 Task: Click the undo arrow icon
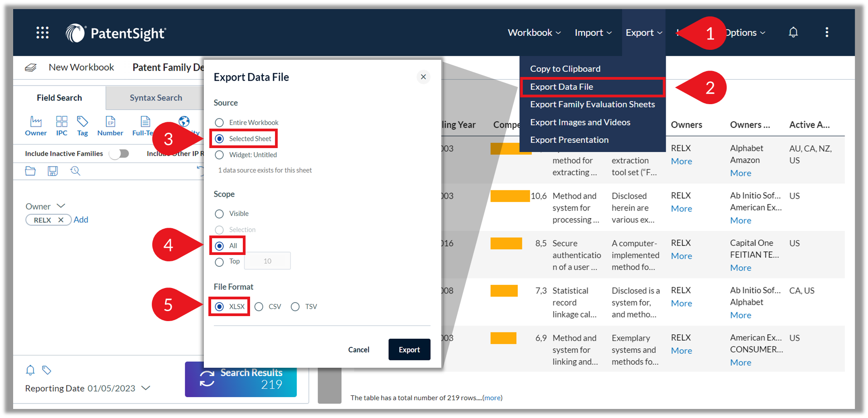tap(200, 170)
